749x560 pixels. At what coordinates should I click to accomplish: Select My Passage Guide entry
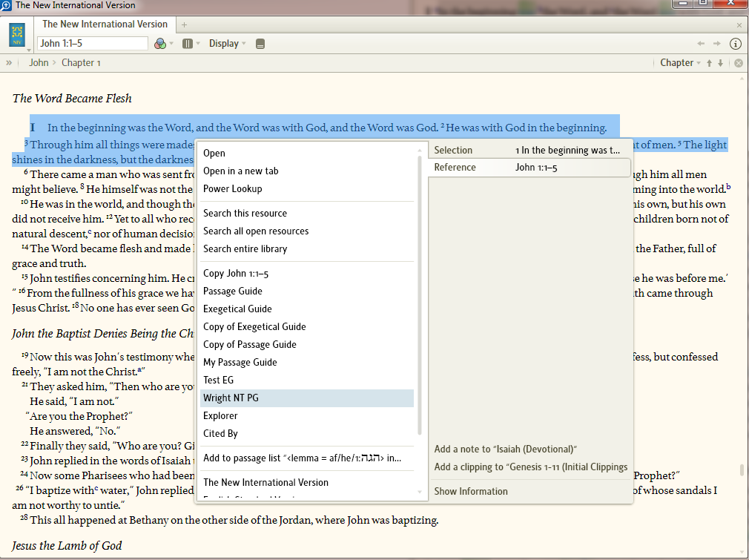(307, 362)
